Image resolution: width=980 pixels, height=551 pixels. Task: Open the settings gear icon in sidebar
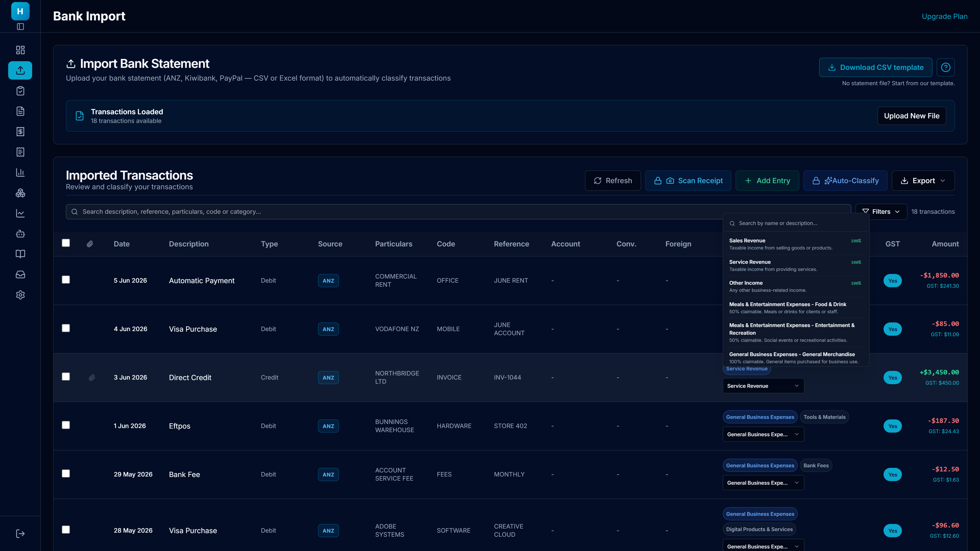click(20, 295)
